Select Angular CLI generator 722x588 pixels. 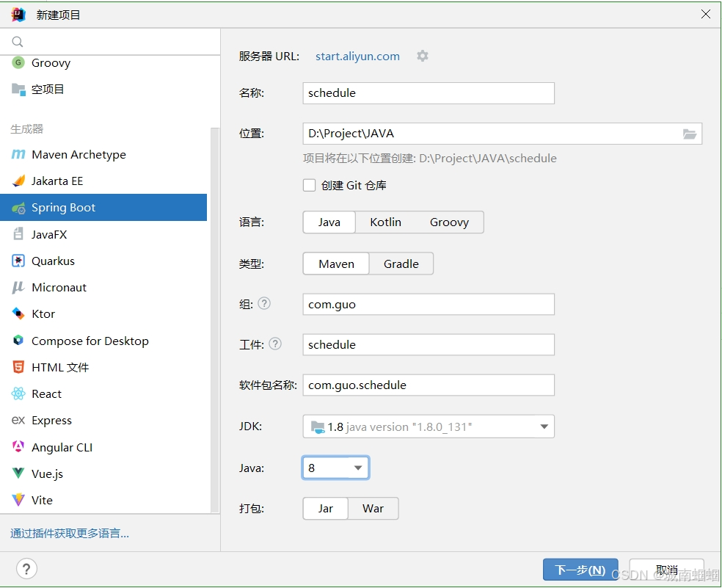(103, 447)
